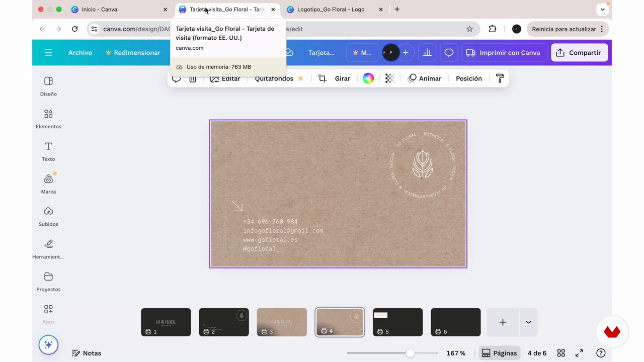Click the copy style paint roller icon
This screenshot has width=644, height=362.
(500, 78)
